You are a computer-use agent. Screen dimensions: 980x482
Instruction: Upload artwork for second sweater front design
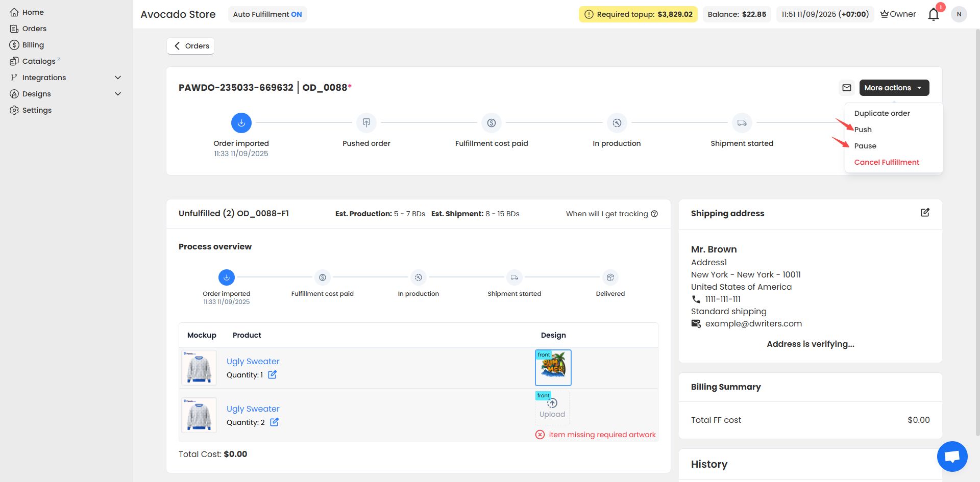pos(552,408)
